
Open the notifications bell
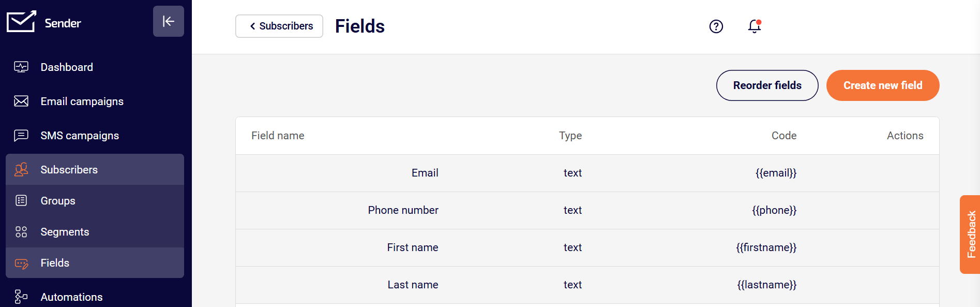point(755,26)
